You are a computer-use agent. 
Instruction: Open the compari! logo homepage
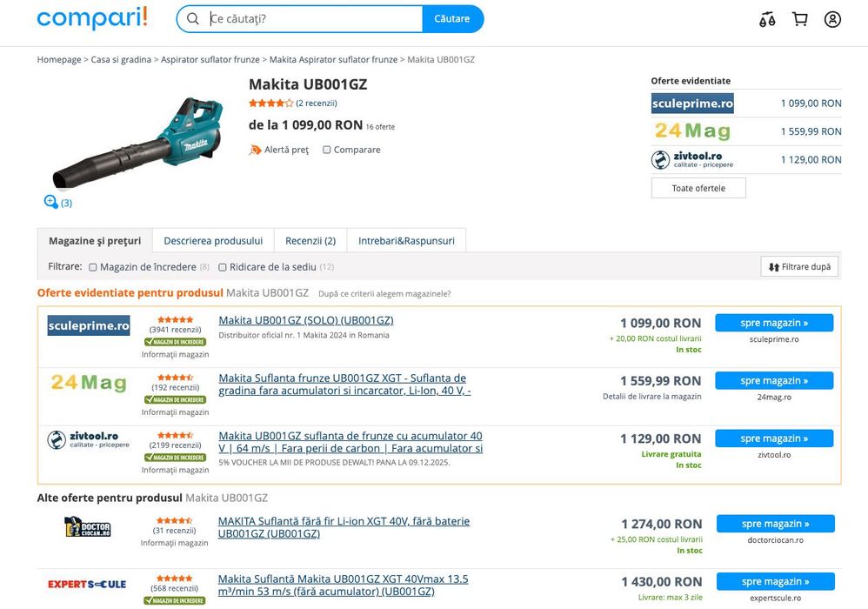pos(92,18)
